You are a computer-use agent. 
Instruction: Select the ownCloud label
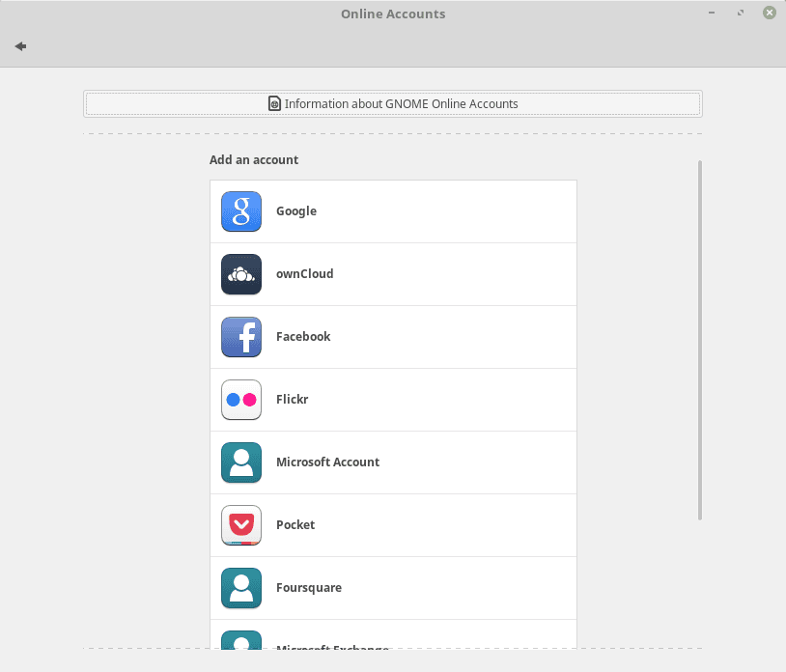[305, 273]
